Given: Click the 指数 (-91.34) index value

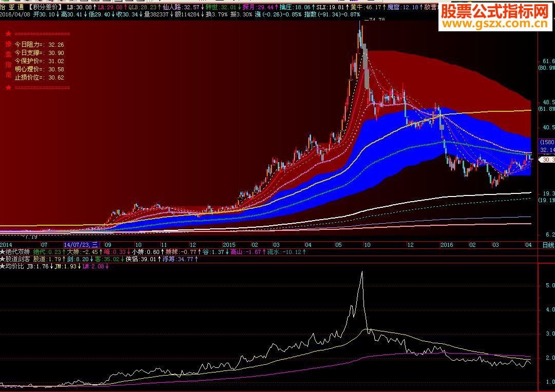Looking at the screenshot, I should [x=332, y=14].
